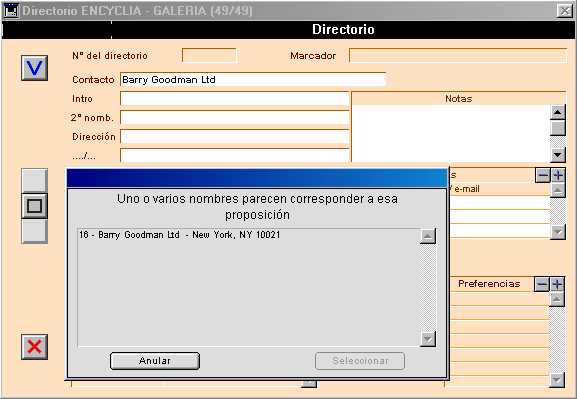Close the Directorio ENCYCLIA window

564,11
